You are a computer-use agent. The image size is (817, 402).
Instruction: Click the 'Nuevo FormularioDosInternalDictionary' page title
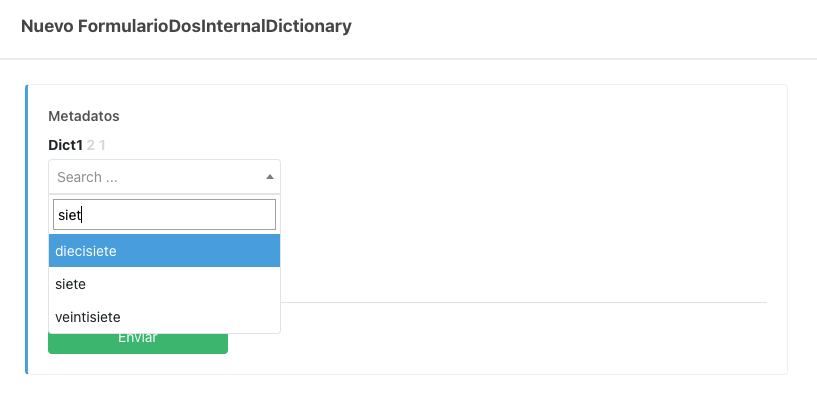coord(186,27)
